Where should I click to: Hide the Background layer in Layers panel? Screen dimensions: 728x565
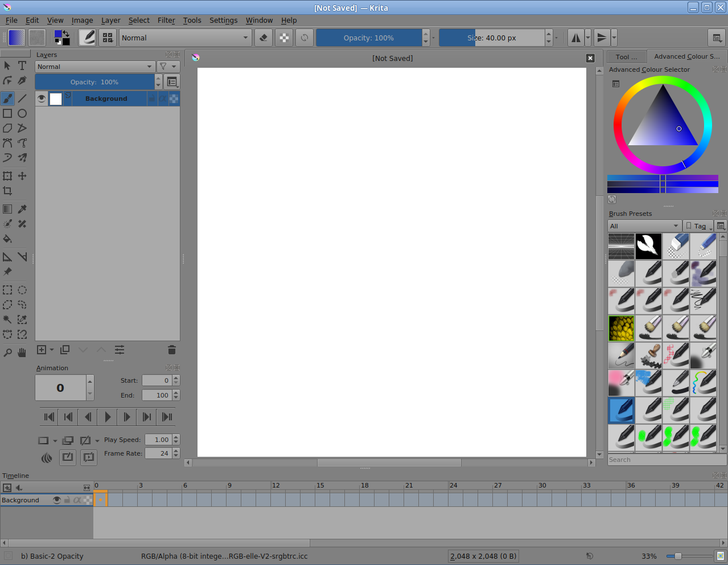[41, 99]
